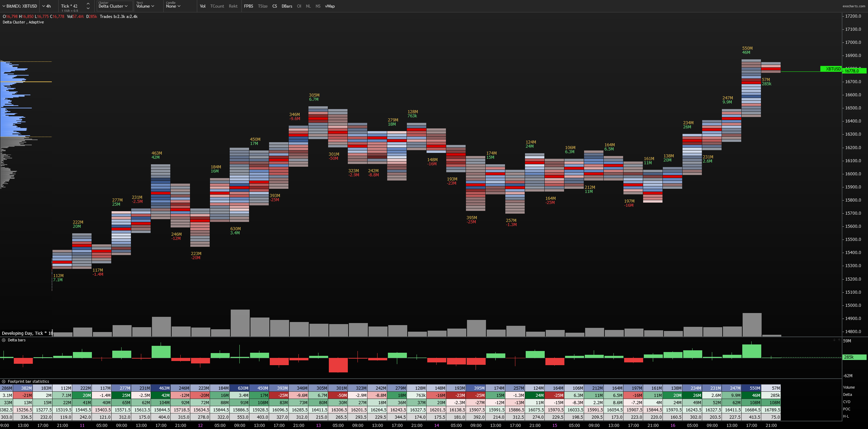The image size is (868, 429).
Task: Open Footprint bar statistics settings gear
Action: pyautogui.click(x=4, y=381)
